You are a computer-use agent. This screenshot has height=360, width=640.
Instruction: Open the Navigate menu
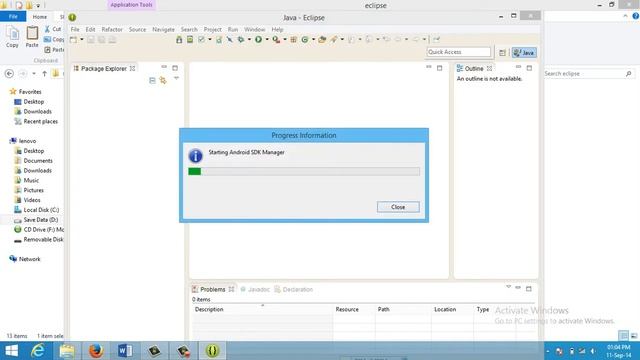(x=163, y=29)
